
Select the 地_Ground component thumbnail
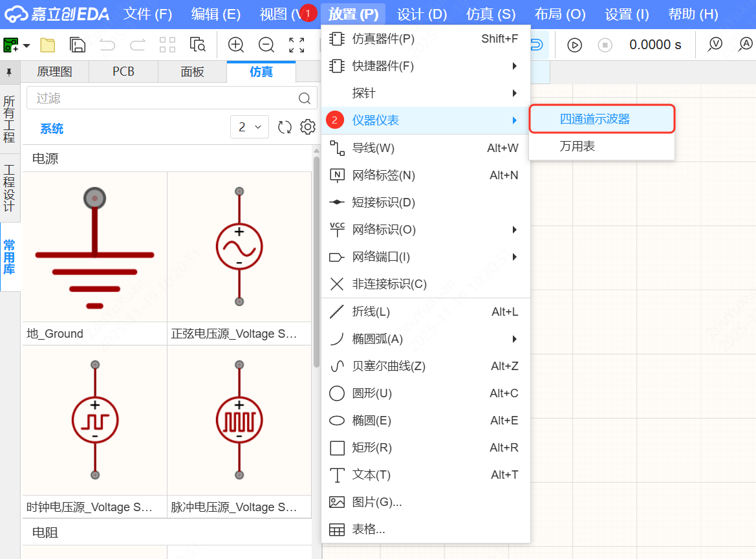tap(94, 247)
